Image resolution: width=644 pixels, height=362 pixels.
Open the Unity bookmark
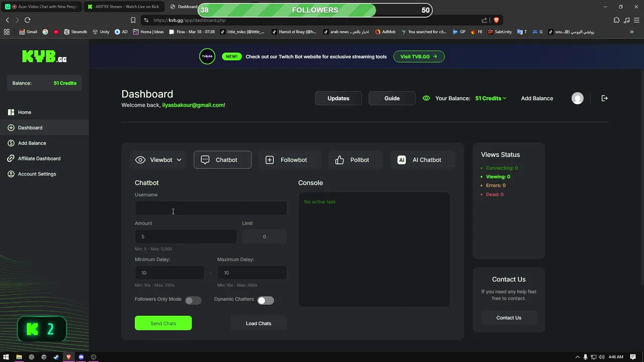pos(101,32)
